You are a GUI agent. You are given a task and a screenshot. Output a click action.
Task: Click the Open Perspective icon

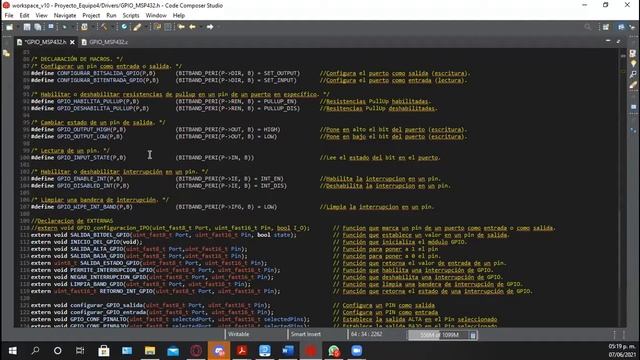pos(606,27)
